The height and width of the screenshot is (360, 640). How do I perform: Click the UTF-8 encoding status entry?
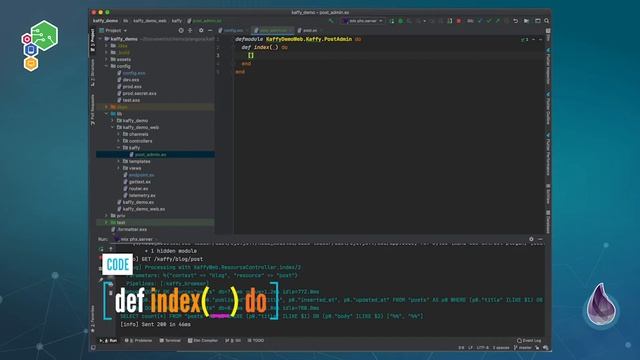click(x=482, y=348)
